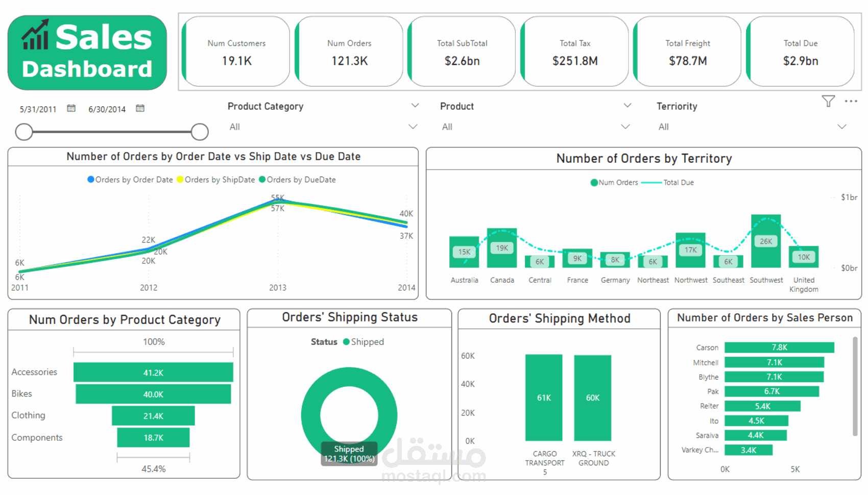Open the more options ellipsis menu

(x=851, y=101)
